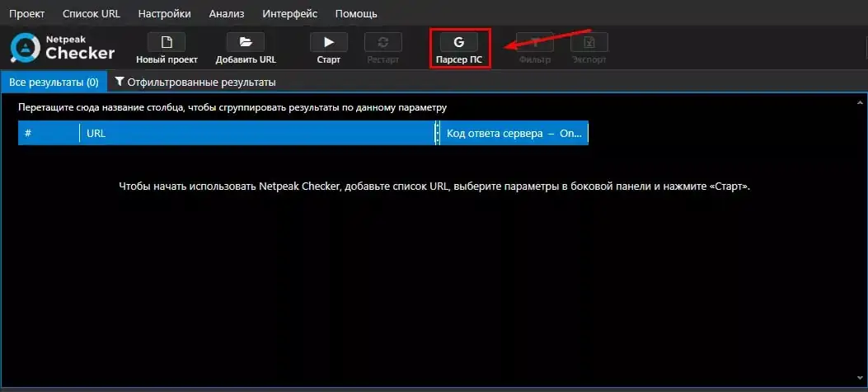Open the Список URL menu
The width and height of the screenshot is (868, 392).
91,13
